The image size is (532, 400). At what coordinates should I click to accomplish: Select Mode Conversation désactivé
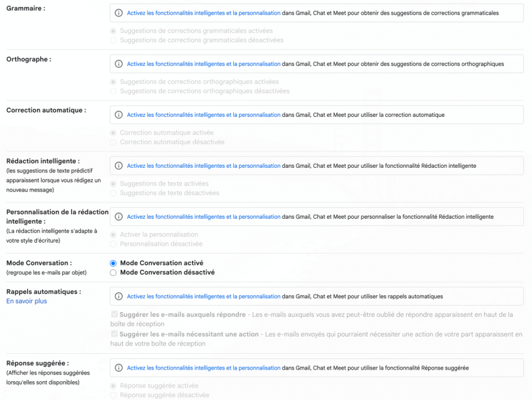click(x=113, y=273)
